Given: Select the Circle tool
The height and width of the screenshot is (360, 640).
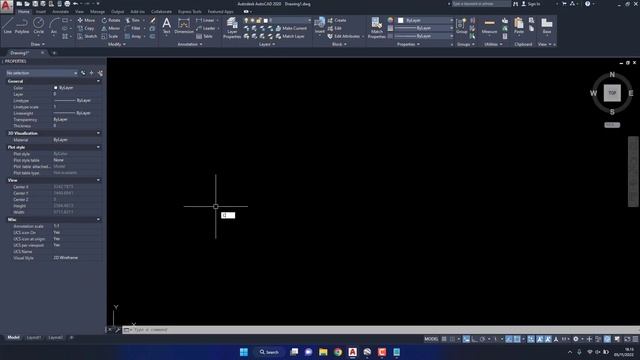Looking at the screenshot, I should [38, 26].
